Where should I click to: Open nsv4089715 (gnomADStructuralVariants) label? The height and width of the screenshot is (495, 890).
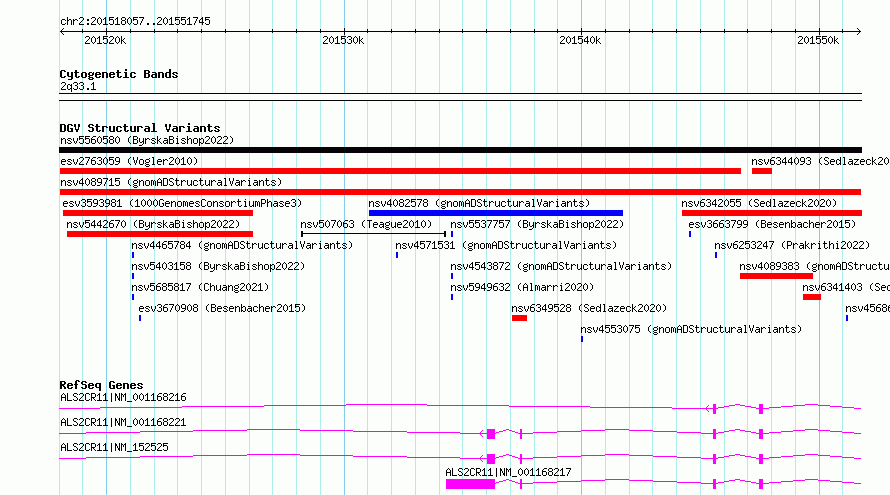pyautogui.click(x=171, y=182)
